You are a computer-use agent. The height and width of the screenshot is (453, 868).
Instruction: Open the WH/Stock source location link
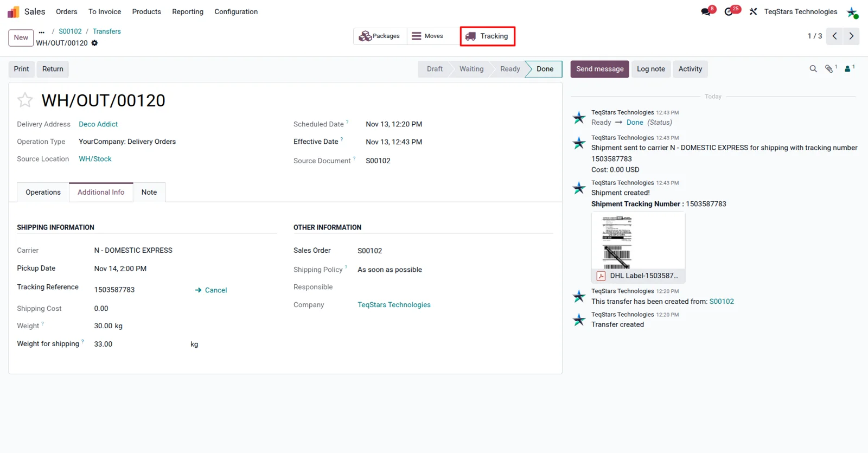(x=95, y=159)
